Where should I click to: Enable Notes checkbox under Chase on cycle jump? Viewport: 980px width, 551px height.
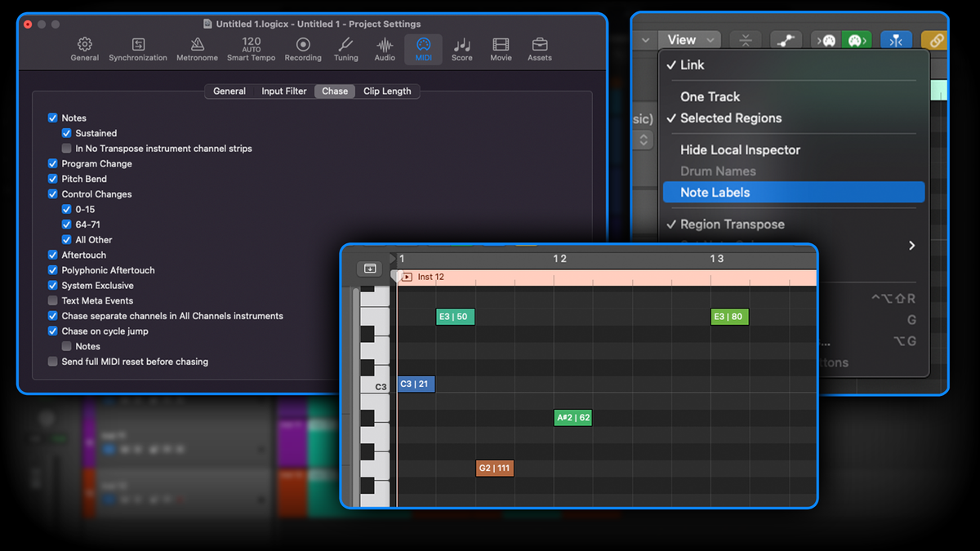[67, 347]
